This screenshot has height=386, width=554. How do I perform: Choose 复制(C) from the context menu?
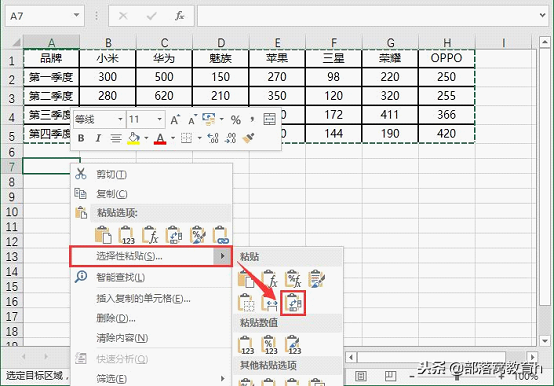tap(151, 194)
